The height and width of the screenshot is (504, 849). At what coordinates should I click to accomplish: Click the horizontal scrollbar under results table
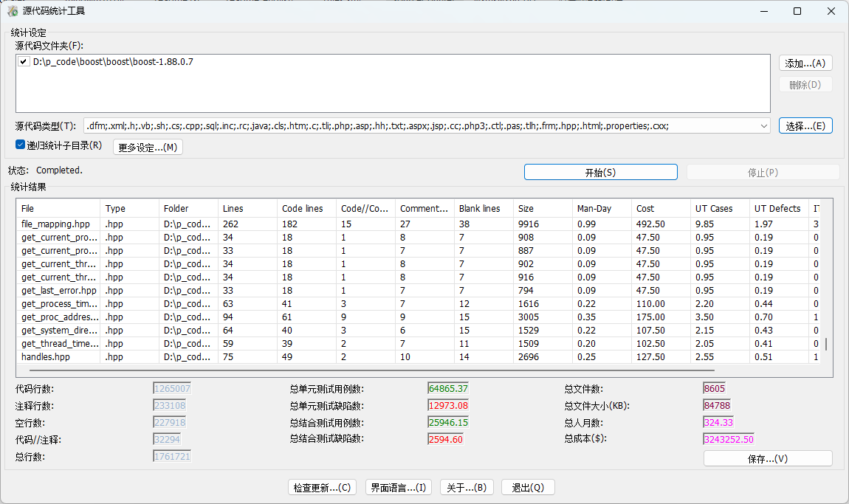[369, 370]
